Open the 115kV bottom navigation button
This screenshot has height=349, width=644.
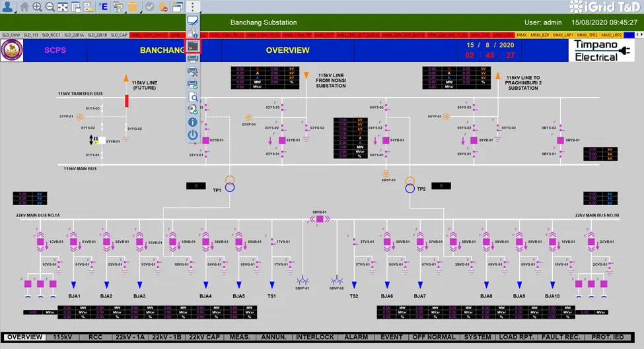(x=63, y=337)
